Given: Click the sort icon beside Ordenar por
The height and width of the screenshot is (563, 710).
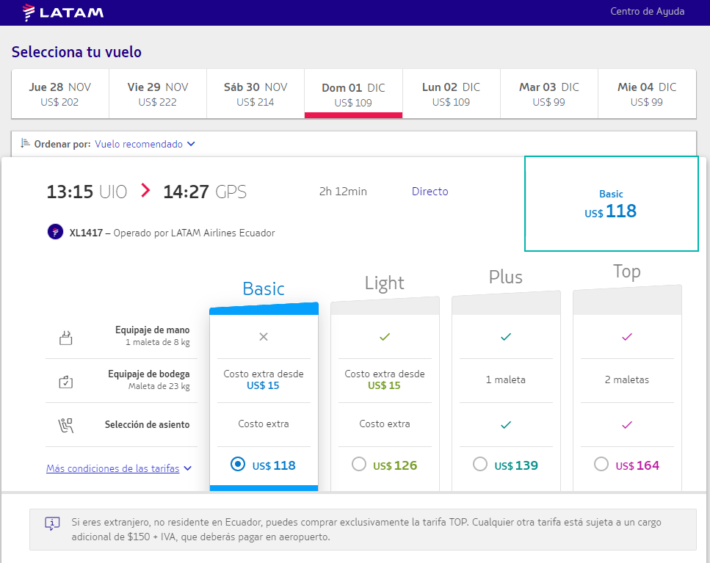Looking at the screenshot, I should pos(25,144).
